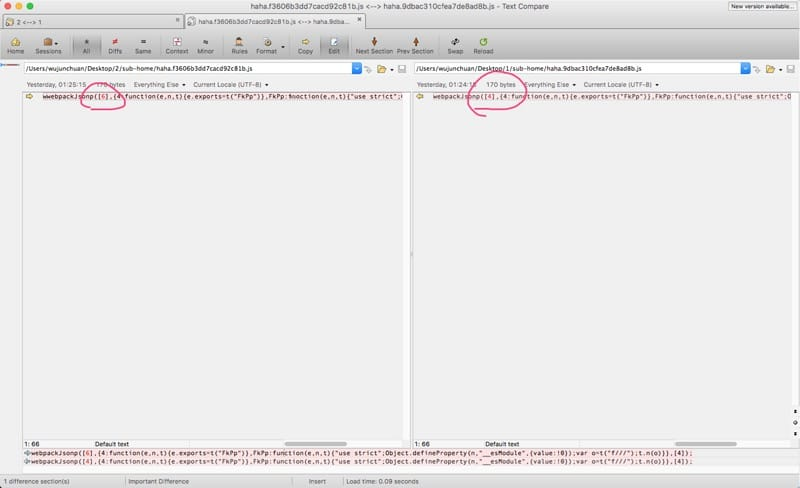Open right 'Everything Else' format dropdown

[550, 85]
